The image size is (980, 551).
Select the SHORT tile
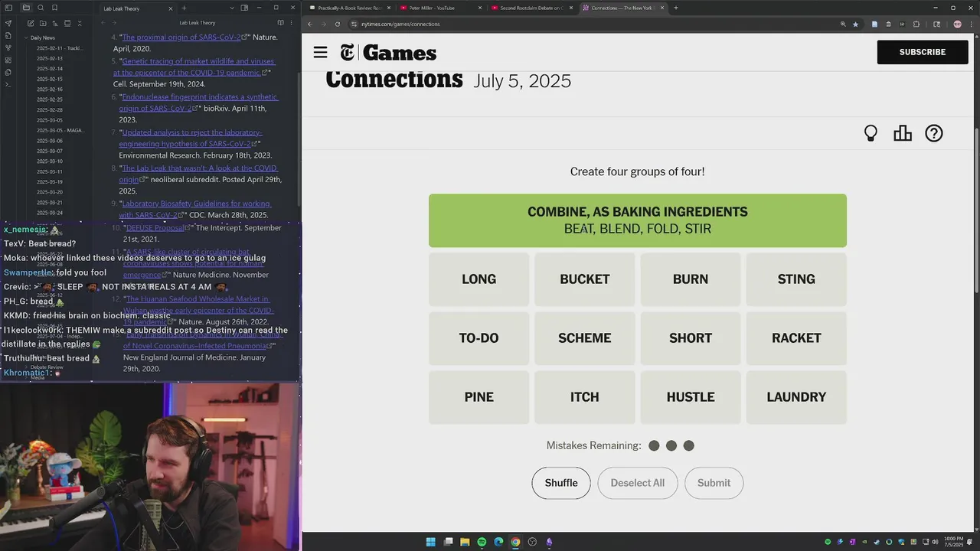[x=691, y=338]
